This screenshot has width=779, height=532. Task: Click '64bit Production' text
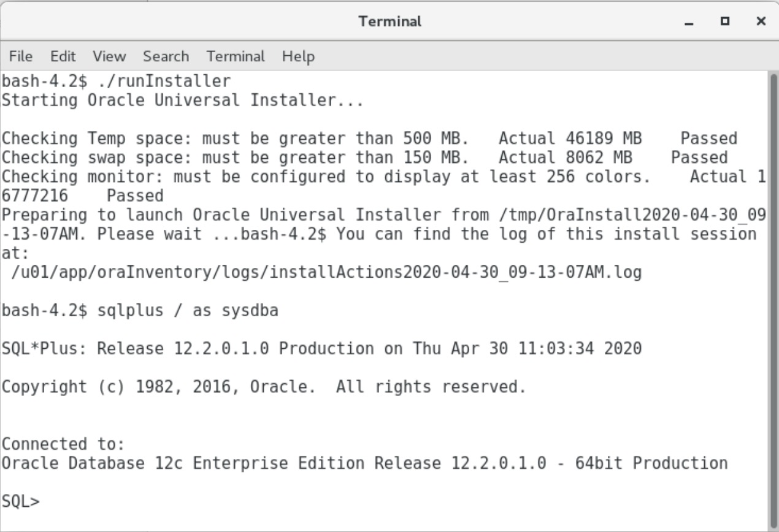[651, 463]
